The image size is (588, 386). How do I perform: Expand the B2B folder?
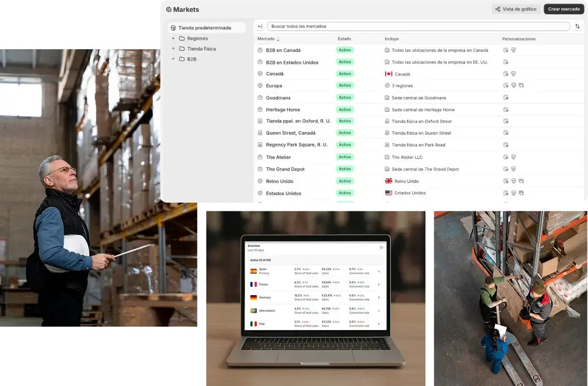173,59
